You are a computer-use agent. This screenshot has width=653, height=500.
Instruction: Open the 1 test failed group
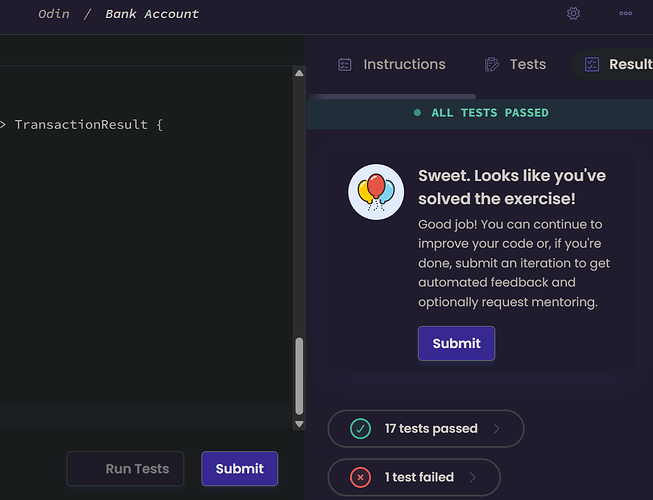(x=414, y=477)
